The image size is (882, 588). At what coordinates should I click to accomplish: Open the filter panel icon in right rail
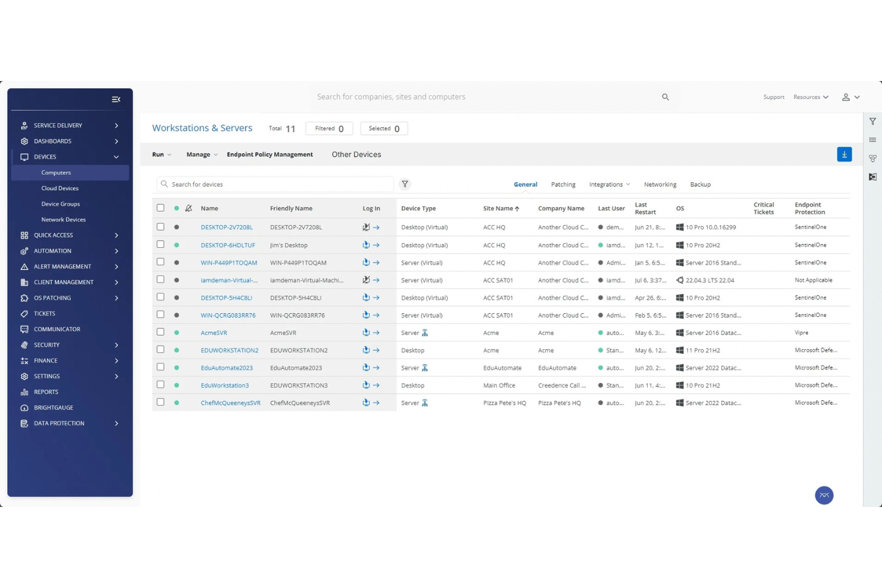[872, 122]
